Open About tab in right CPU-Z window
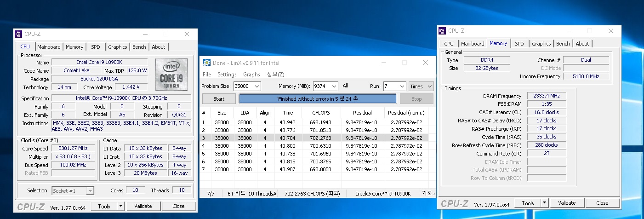Screen dimensions: 644x219 tap(582, 44)
